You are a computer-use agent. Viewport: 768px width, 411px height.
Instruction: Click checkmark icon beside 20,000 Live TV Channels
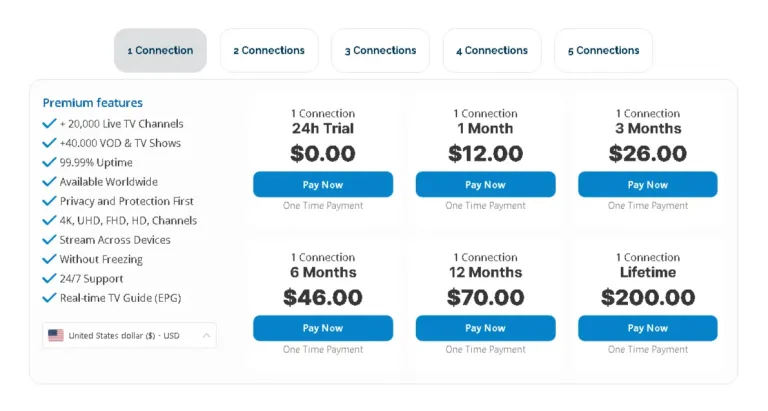[x=49, y=124]
